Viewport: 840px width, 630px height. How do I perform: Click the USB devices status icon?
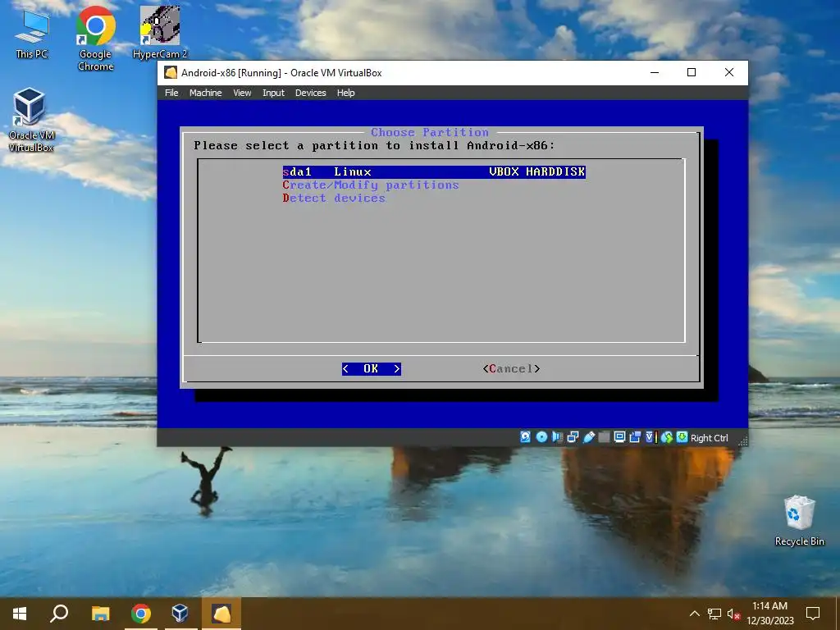(589, 437)
